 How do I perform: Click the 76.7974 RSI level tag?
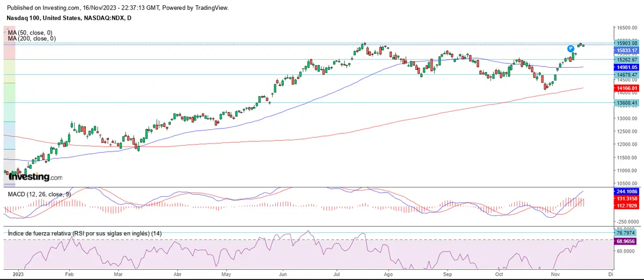coord(626,233)
